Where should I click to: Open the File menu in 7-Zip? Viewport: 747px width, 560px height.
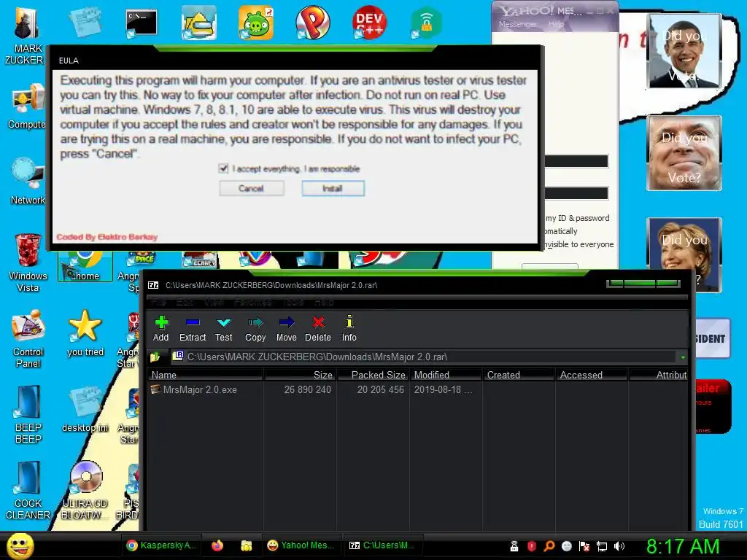click(158, 302)
